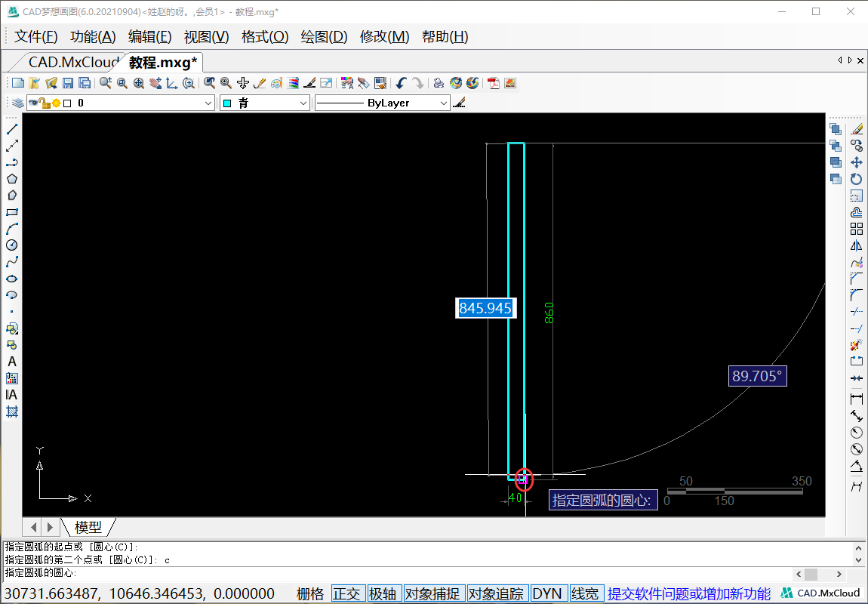Choose the Move tool in right toolbar
Screen dimensions: 868x604
(857, 162)
